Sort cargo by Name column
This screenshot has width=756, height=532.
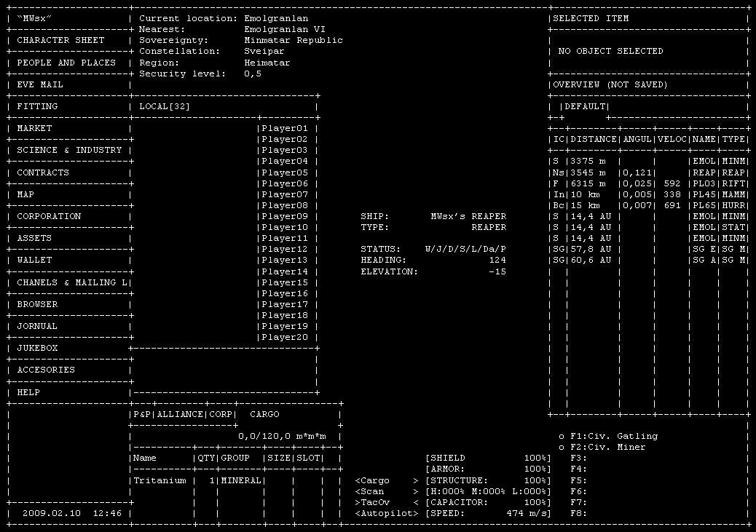[145, 458]
